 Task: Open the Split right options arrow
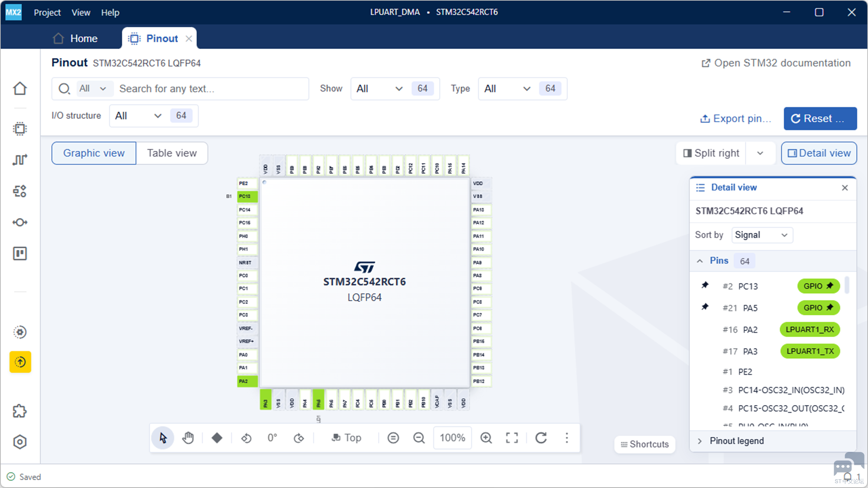[x=760, y=153]
